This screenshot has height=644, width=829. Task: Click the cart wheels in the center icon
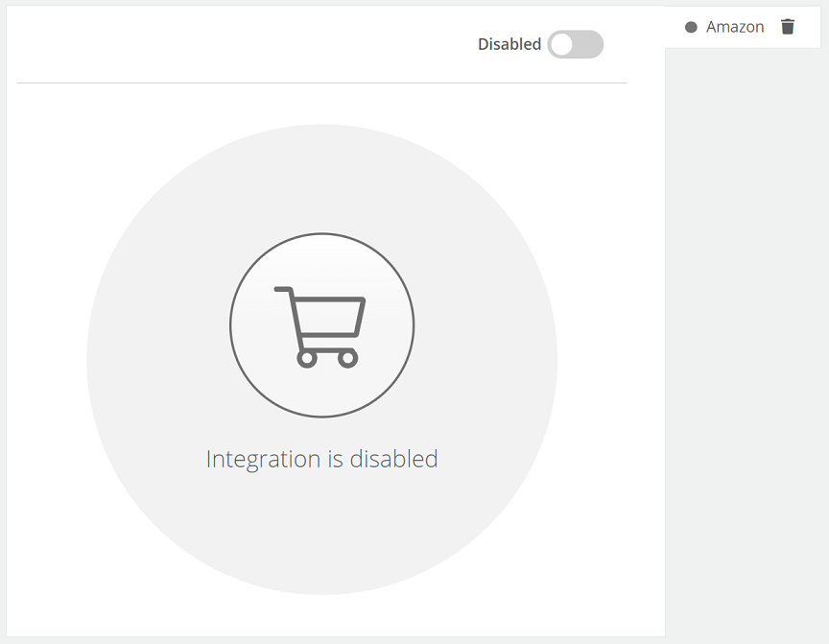(327, 358)
